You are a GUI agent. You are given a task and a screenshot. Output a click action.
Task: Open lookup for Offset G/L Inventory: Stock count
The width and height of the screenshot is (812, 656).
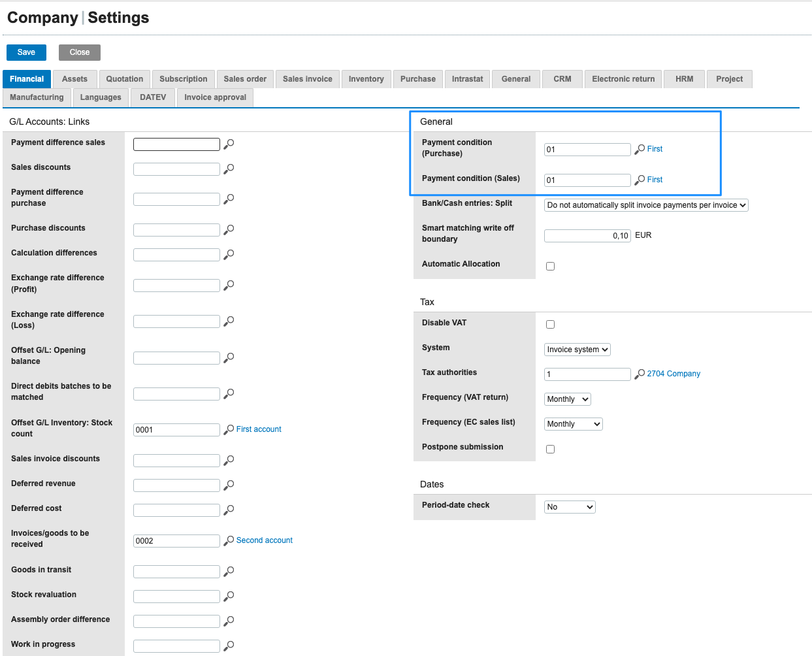229,429
